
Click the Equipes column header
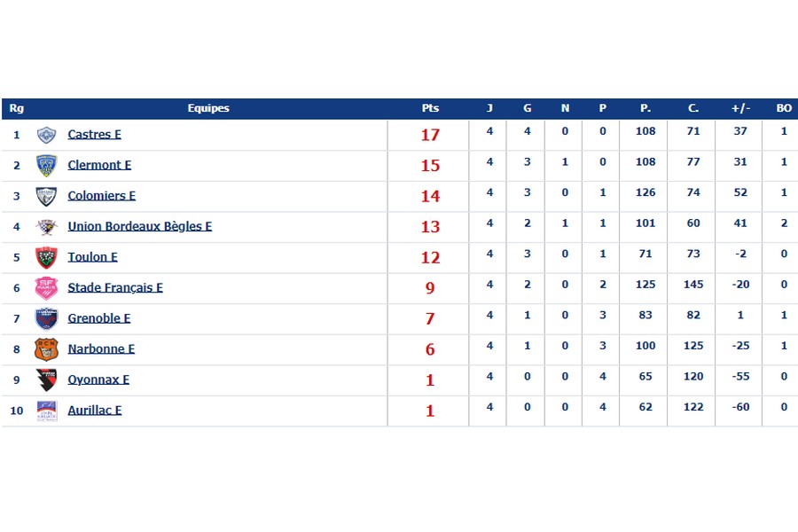point(208,108)
